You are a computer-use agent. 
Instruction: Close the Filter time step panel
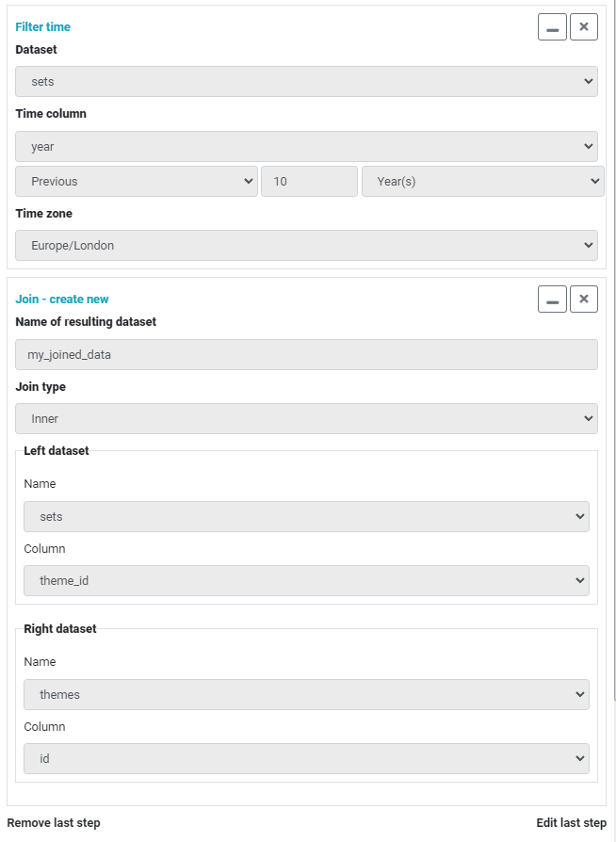click(x=584, y=27)
